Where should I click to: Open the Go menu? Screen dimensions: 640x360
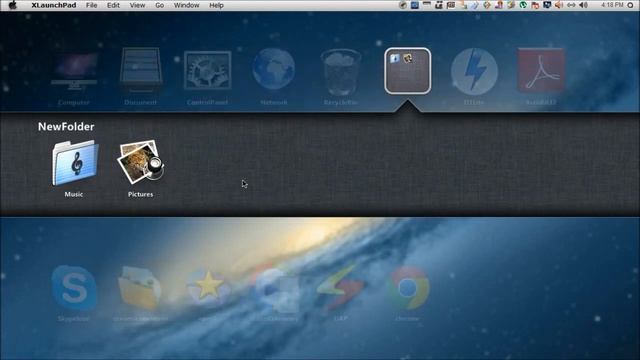pos(160,5)
